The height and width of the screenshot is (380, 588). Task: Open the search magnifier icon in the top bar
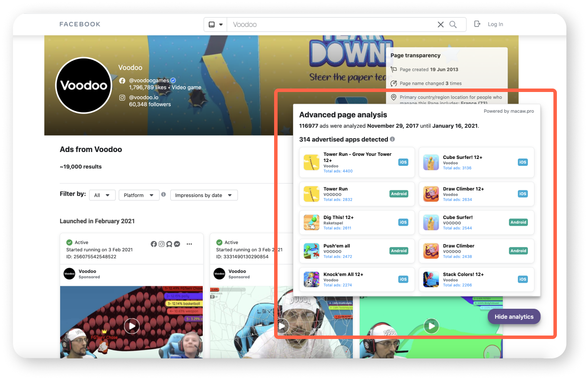coord(453,24)
